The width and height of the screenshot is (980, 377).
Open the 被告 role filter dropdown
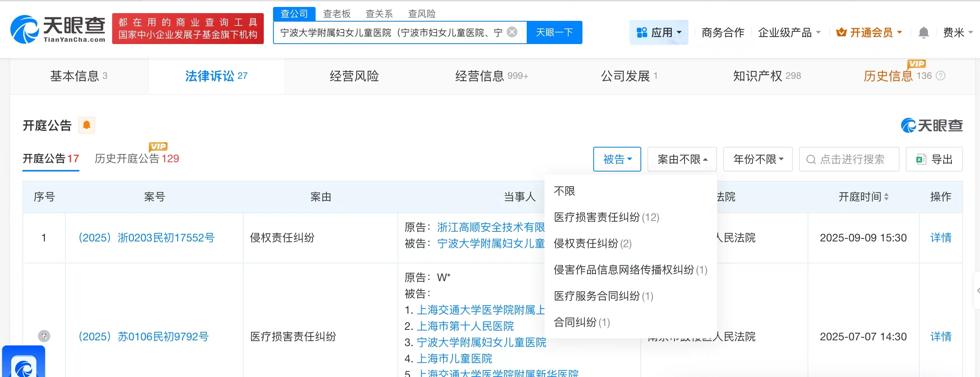click(617, 159)
